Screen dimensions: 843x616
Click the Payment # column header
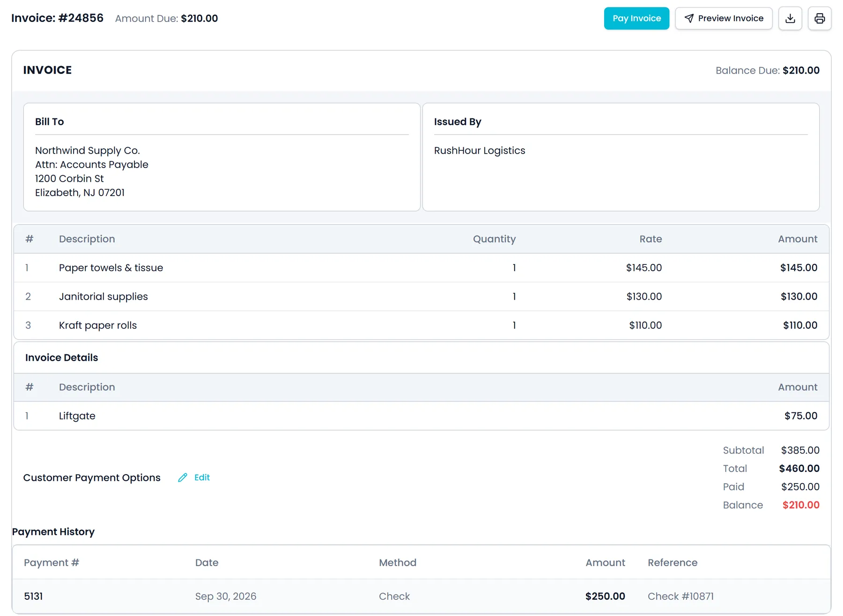tap(52, 563)
